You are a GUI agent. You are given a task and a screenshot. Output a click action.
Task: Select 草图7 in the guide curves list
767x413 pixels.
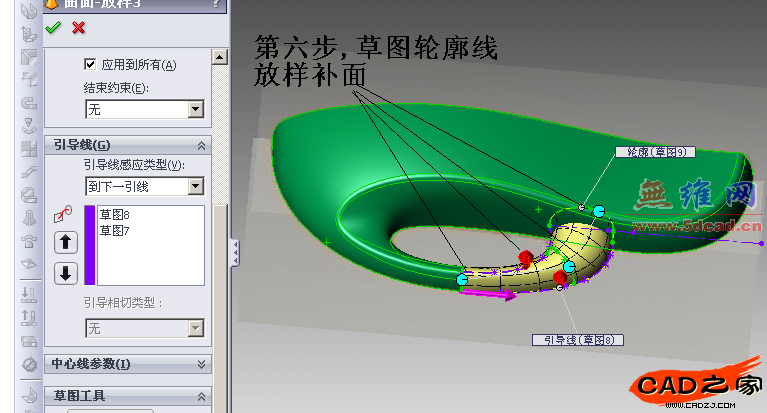point(116,230)
